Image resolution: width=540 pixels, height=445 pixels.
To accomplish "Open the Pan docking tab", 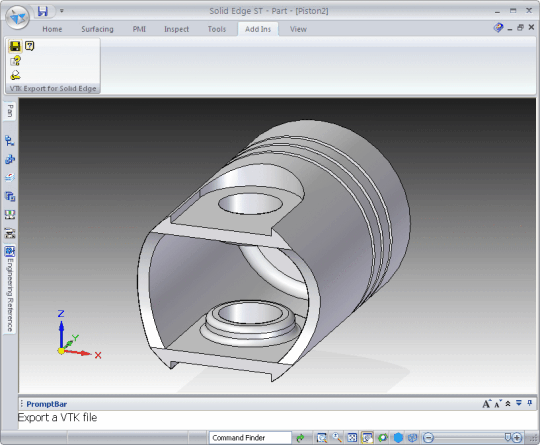I will [x=10, y=111].
